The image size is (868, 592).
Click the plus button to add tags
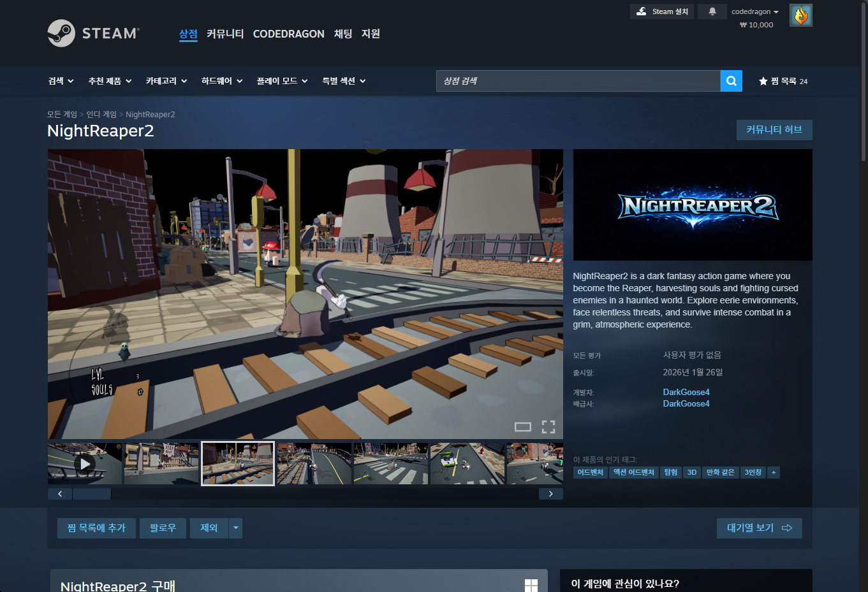coord(774,472)
